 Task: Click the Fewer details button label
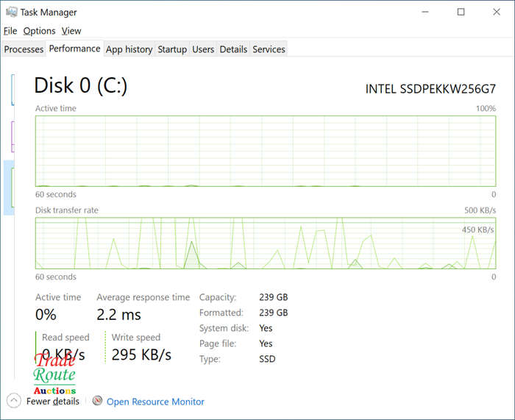pos(52,402)
